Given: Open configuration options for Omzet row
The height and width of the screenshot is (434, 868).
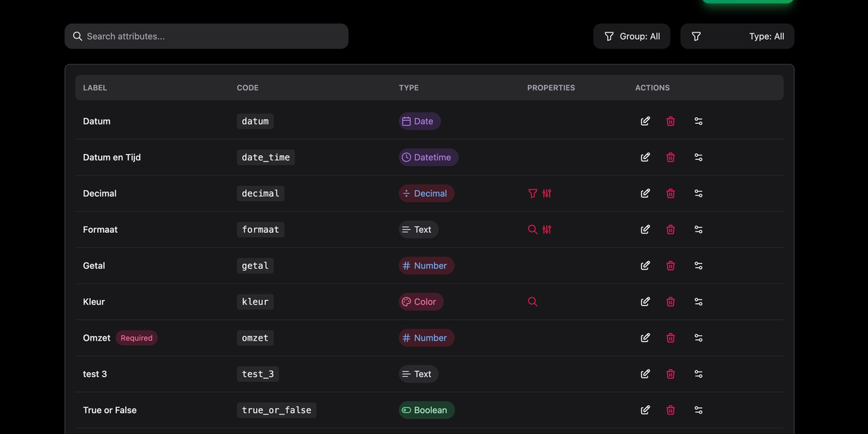Looking at the screenshot, I should 698,339.
